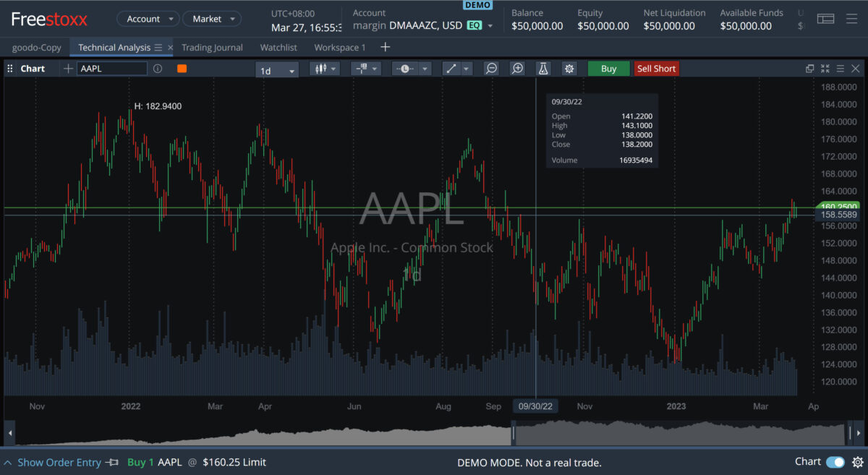Open the bottom-right settings gear icon
868x475 pixels.
[x=857, y=462]
